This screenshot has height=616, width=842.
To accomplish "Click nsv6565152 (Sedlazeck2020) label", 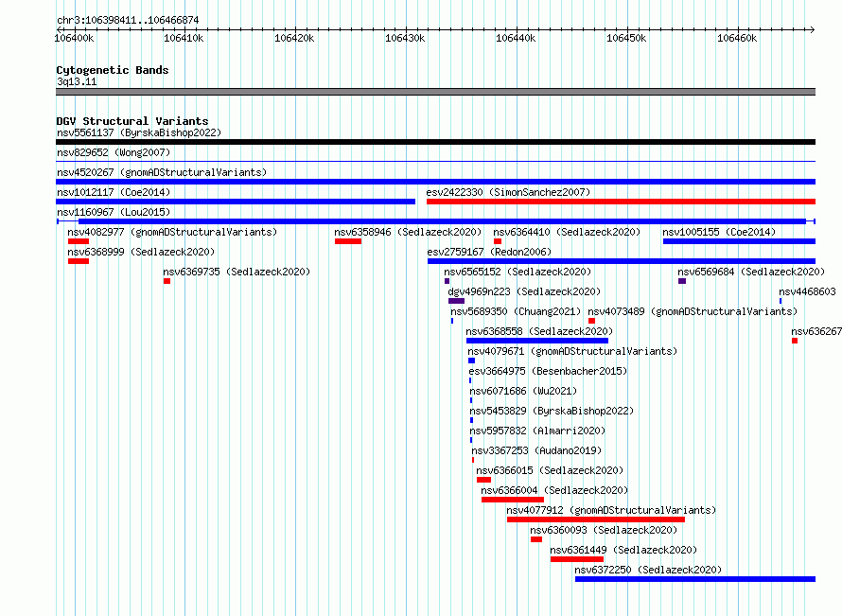I will pyautogui.click(x=517, y=272).
